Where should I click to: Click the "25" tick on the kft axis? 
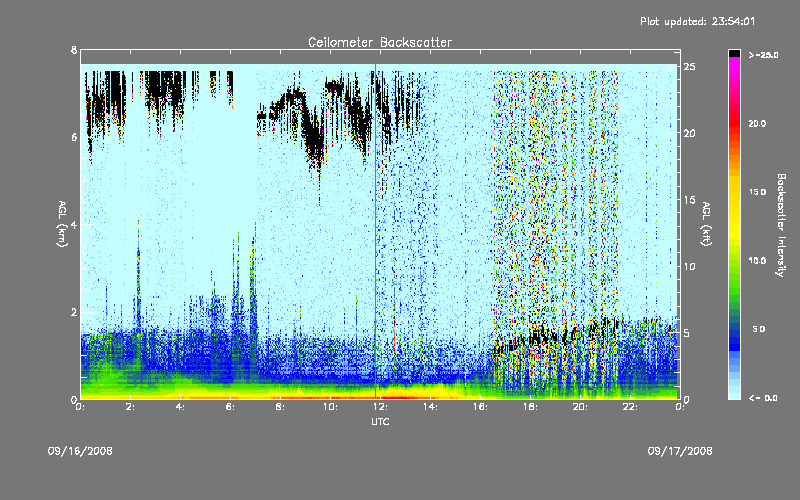(689, 67)
